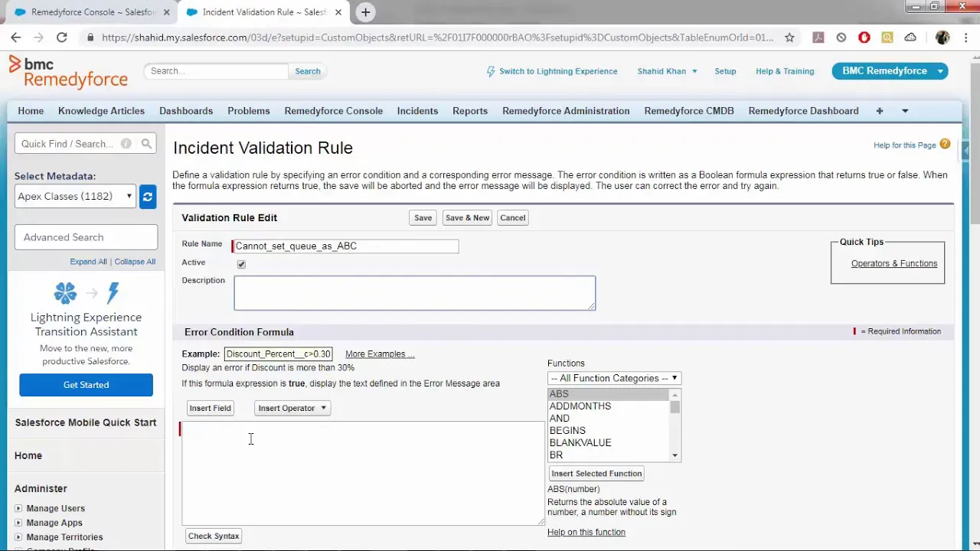Open the Insert Operator dropdown
Image resolution: width=980 pixels, height=551 pixels.
tap(292, 408)
